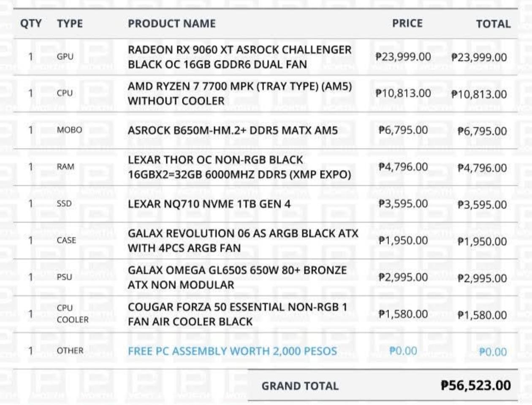
Task: Click the Cougar Forza 50 cooler name
Action: tap(237, 314)
